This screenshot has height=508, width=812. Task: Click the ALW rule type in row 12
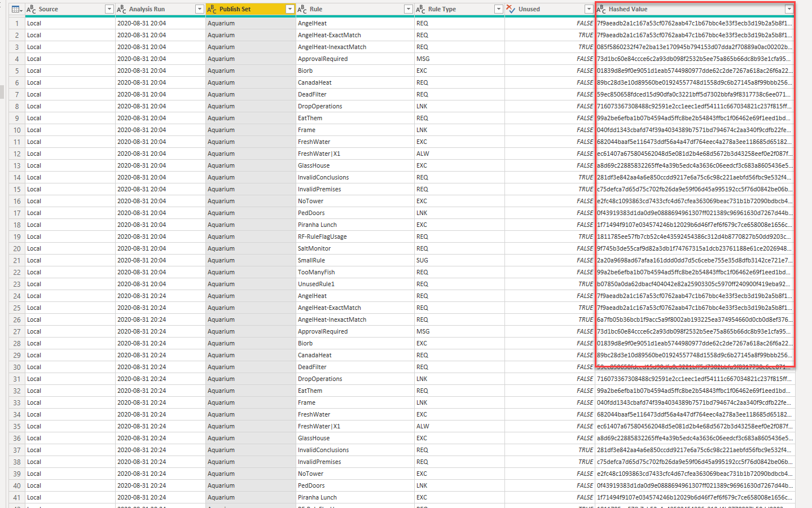tap(459, 154)
